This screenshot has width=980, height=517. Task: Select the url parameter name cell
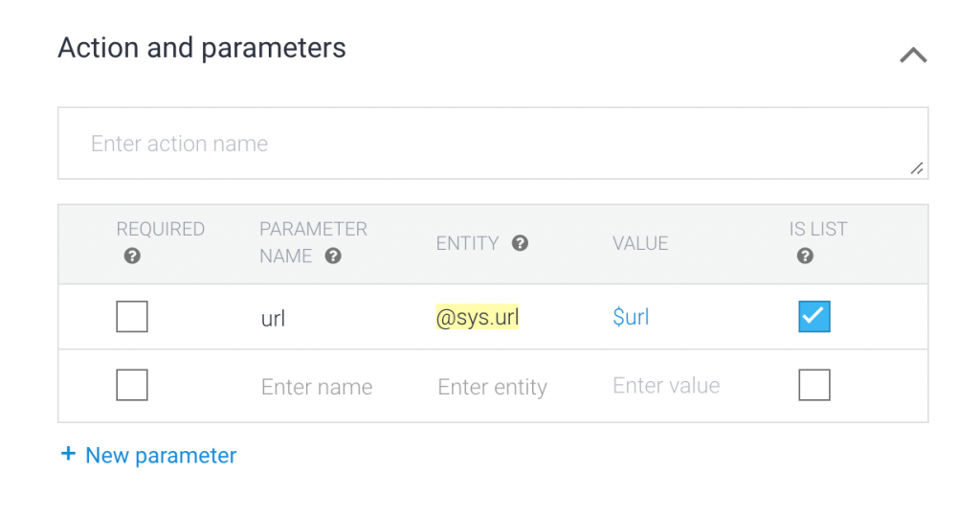click(x=273, y=319)
